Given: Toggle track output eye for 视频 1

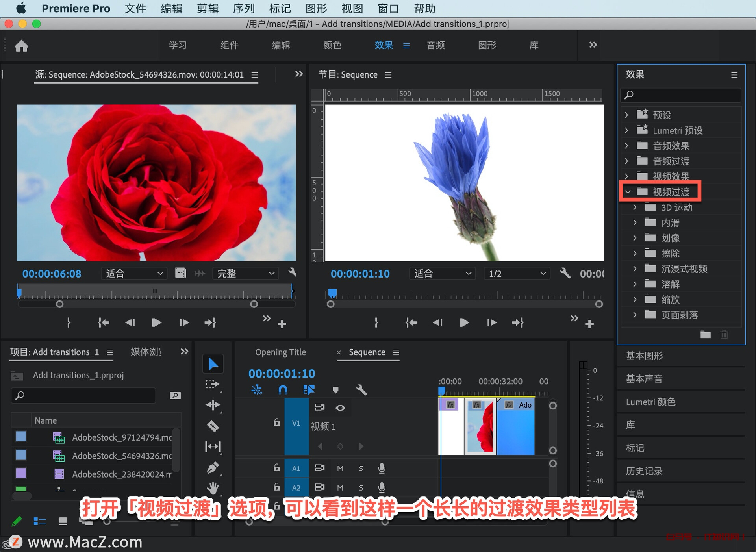Looking at the screenshot, I should coord(340,408).
